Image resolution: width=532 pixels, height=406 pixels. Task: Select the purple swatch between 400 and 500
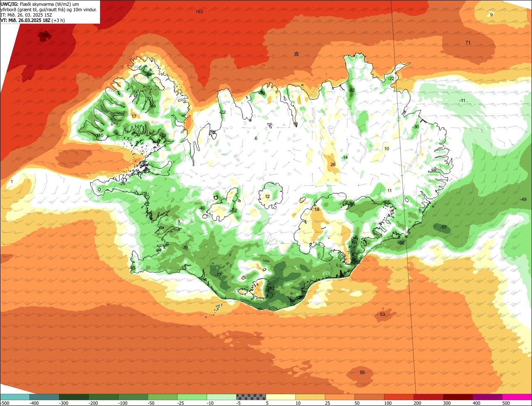[x=487, y=397]
